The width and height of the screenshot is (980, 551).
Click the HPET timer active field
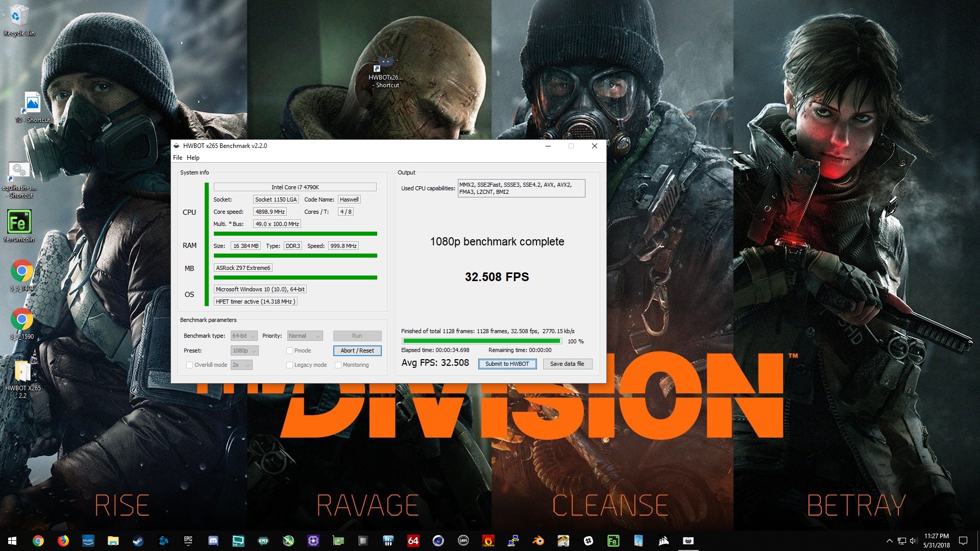[x=255, y=302]
